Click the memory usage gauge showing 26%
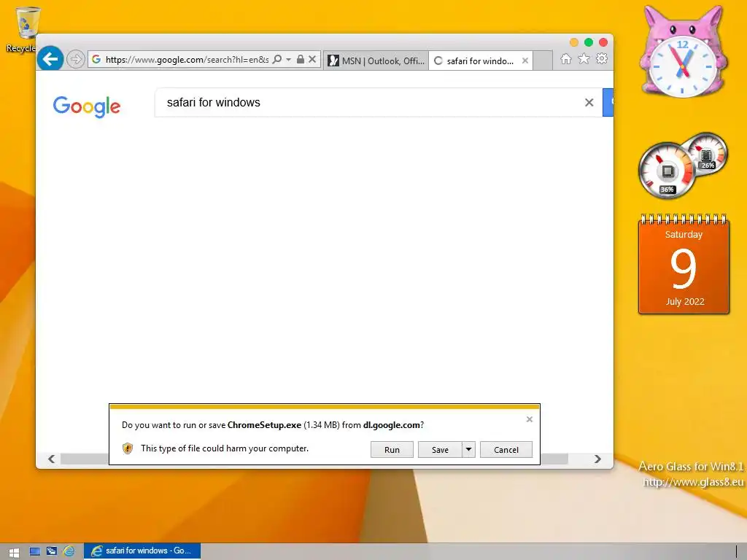This screenshot has height=560, width=747. tap(707, 152)
